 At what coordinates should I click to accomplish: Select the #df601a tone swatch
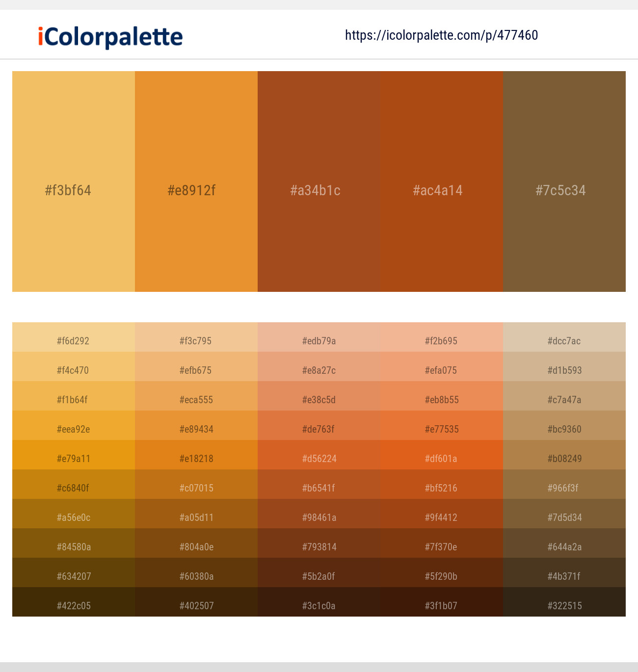point(442,458)
